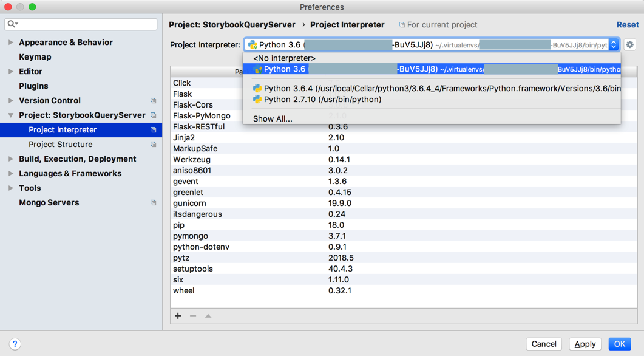Click the minus icon to remove package

(193, 316)
